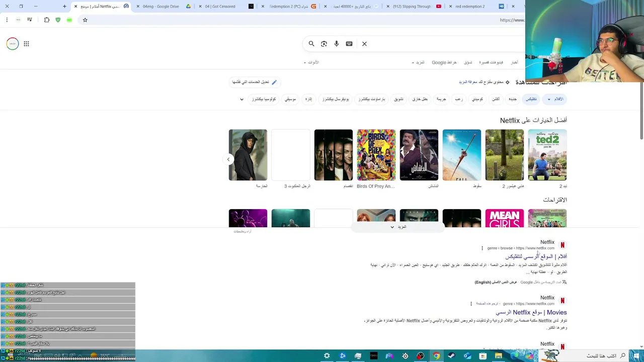
Task: Click the pencil edit-services icon
Action: (x=274, y=82)
